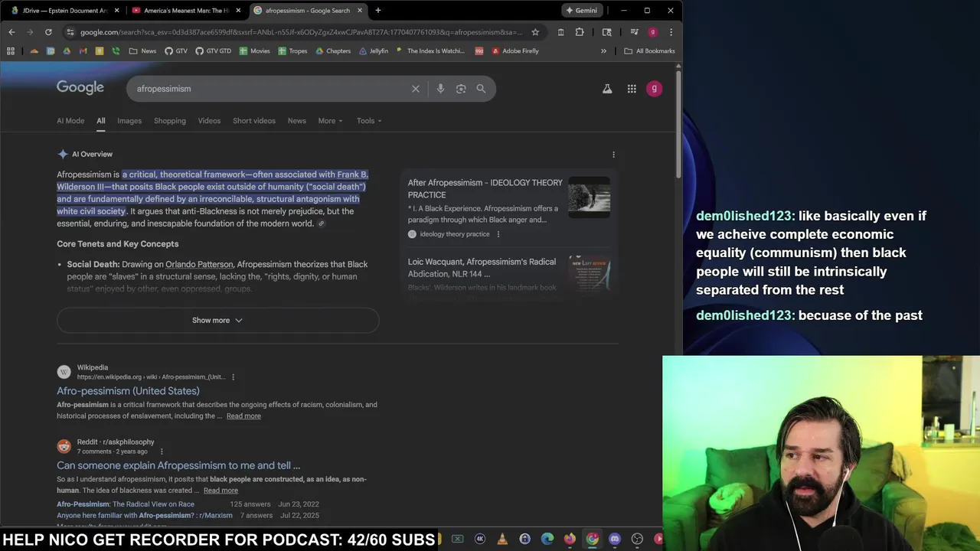Open the Google apps grid
Screen dimensions: 980x551
click(x=632, y=89)
